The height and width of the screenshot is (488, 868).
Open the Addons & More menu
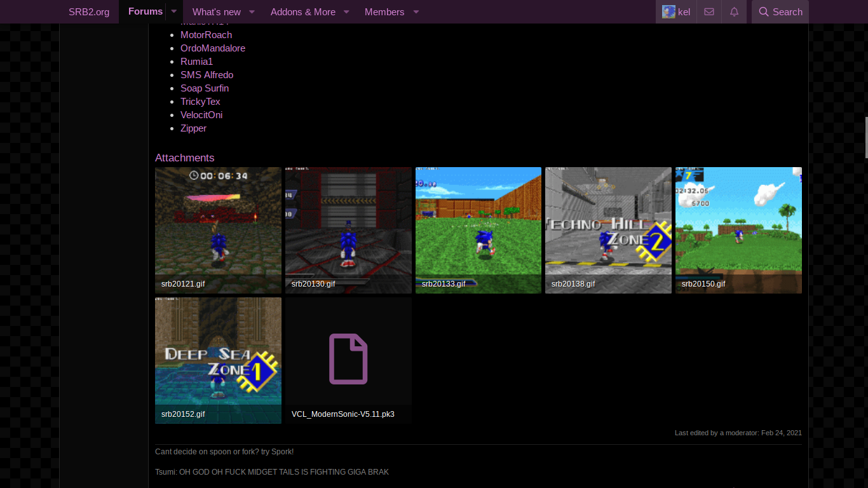point(303,12)
